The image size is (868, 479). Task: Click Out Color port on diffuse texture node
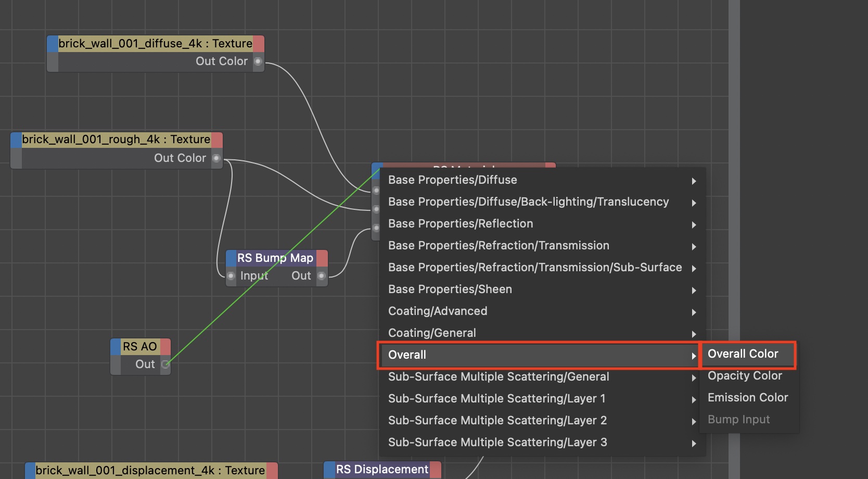(x=258, y=61)
